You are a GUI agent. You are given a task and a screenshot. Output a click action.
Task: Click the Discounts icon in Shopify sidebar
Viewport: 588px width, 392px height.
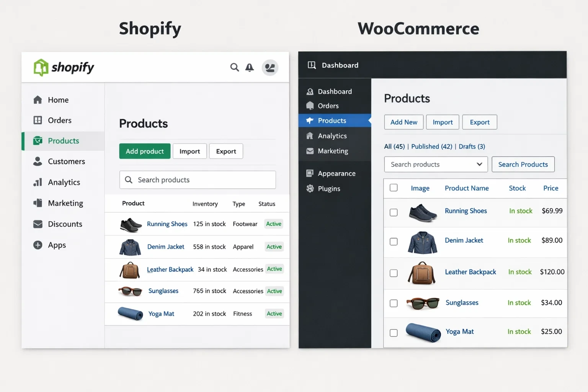38,224
